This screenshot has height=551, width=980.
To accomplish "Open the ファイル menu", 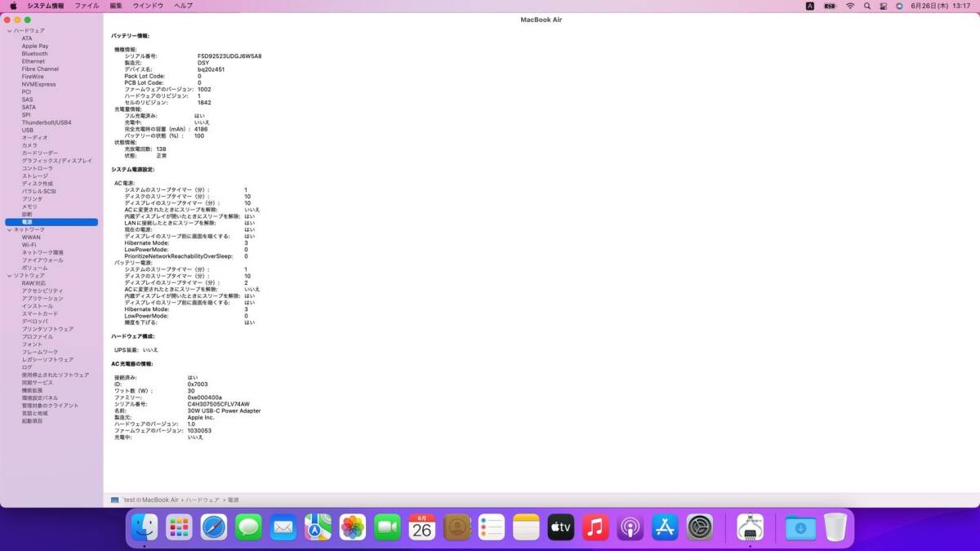I will tap(87, 6).
